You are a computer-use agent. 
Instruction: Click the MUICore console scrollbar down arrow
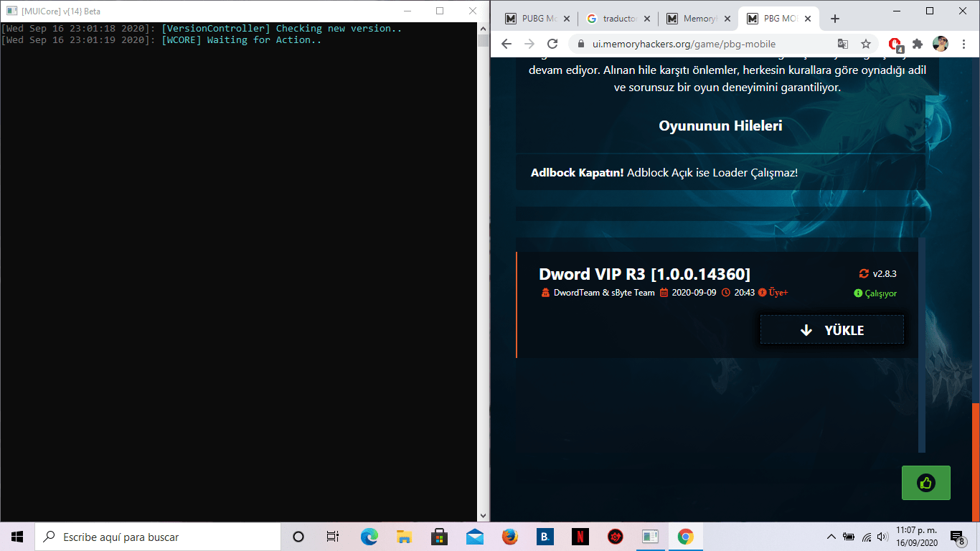pyautogui.click(x=484, y=516)
